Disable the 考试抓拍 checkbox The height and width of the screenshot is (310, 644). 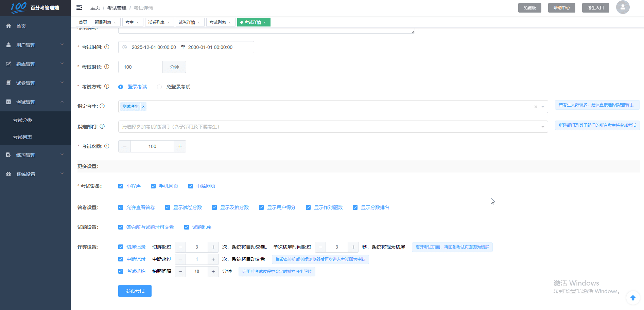tap(121, 271)
